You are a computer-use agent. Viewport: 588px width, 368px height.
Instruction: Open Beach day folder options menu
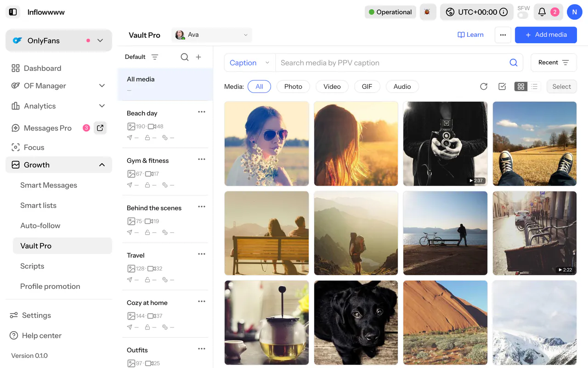point(202,112)
